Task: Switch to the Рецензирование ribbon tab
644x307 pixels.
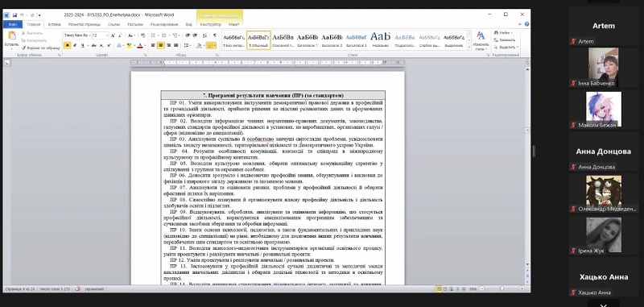Action: [x=164, y=24]
